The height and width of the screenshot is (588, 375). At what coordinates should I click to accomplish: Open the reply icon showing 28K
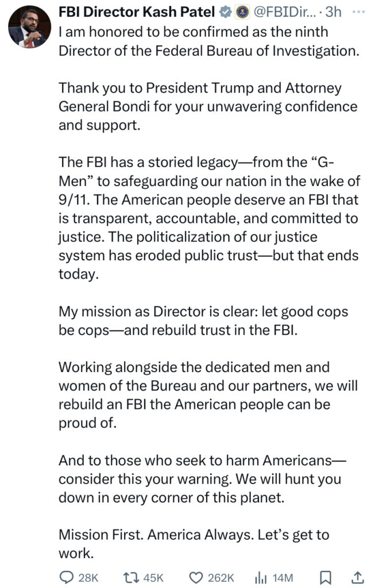tap(67, 577)
